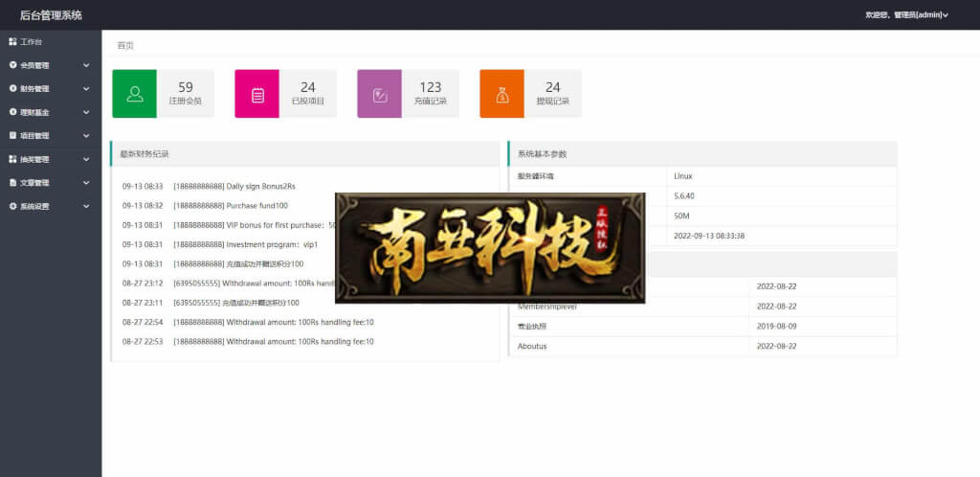Expand the 理财基金 menu chevron

(x=86, y=112)
